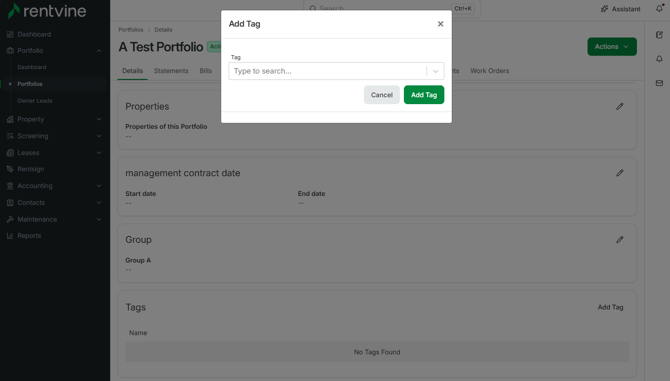Open Rentsign from the sidebar
This screenshot has height=381, width=670.
pyautogui.click(x=30, y=169)
